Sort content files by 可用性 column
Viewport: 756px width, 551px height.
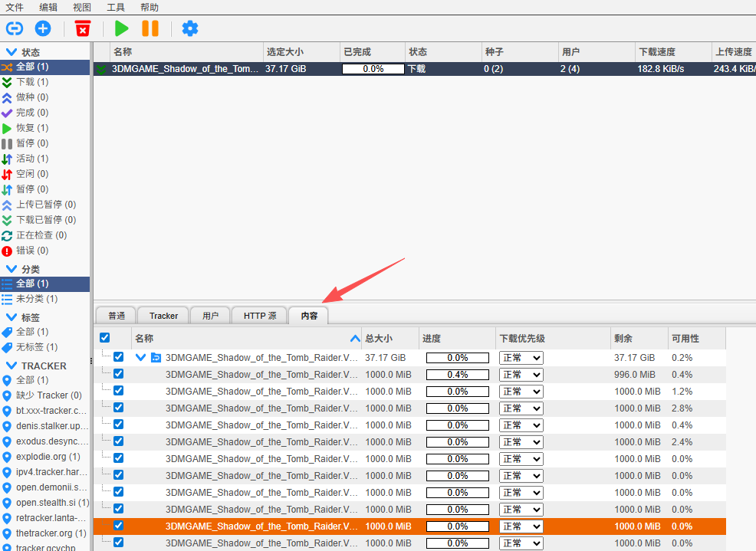click(697, 339)
